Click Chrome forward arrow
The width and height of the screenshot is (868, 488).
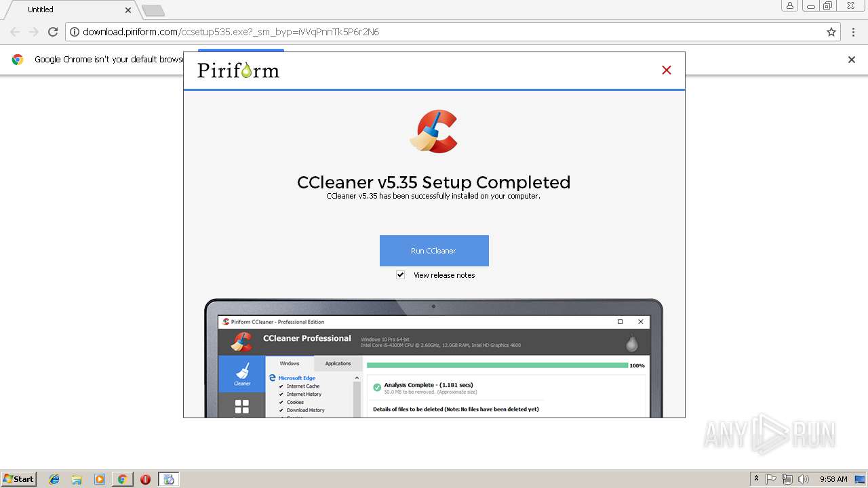(x=34, y=32)
